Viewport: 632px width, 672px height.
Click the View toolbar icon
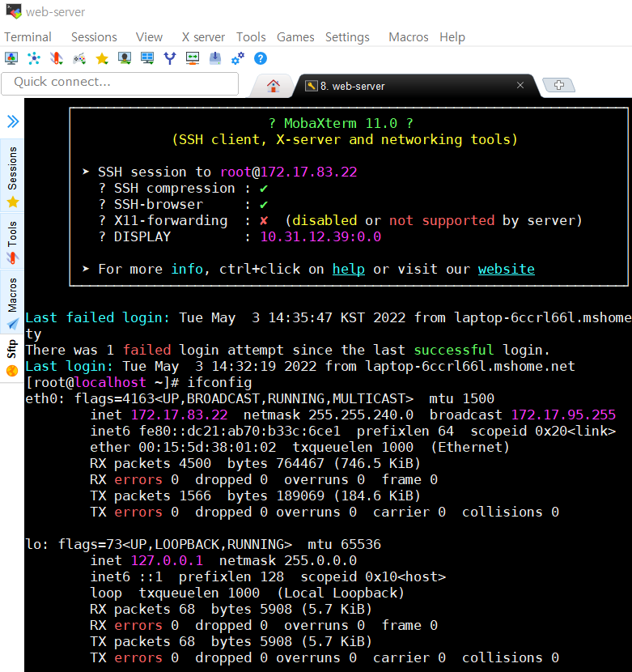[125, 57]
